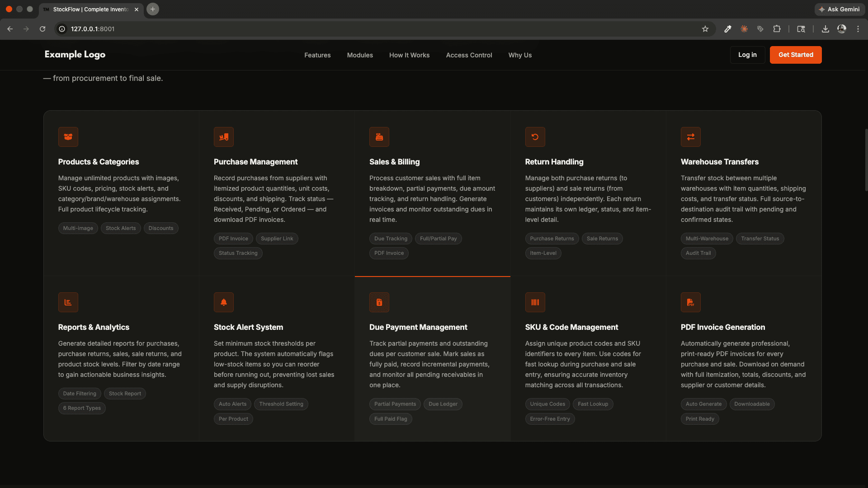Click the Full/Partial Pay tag

pyautogui.click(x=438, y=239)
